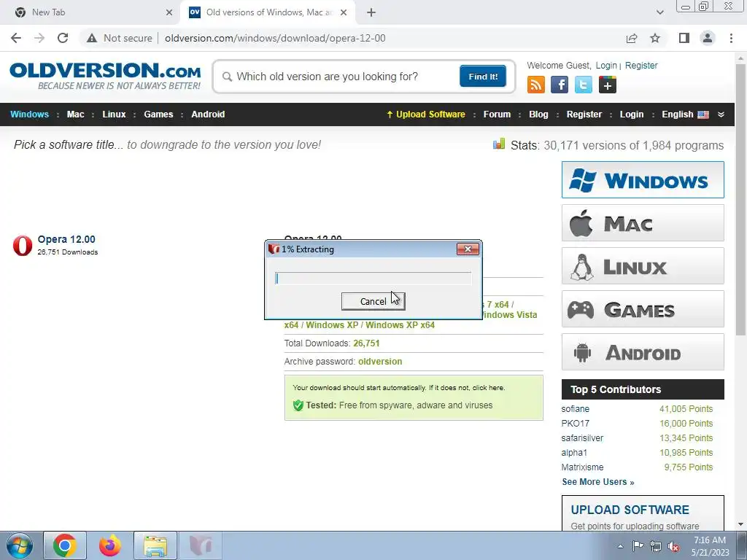Click See More Users link
The height and width of the screenshot is (560, 747).
click(x=598, y=482)
